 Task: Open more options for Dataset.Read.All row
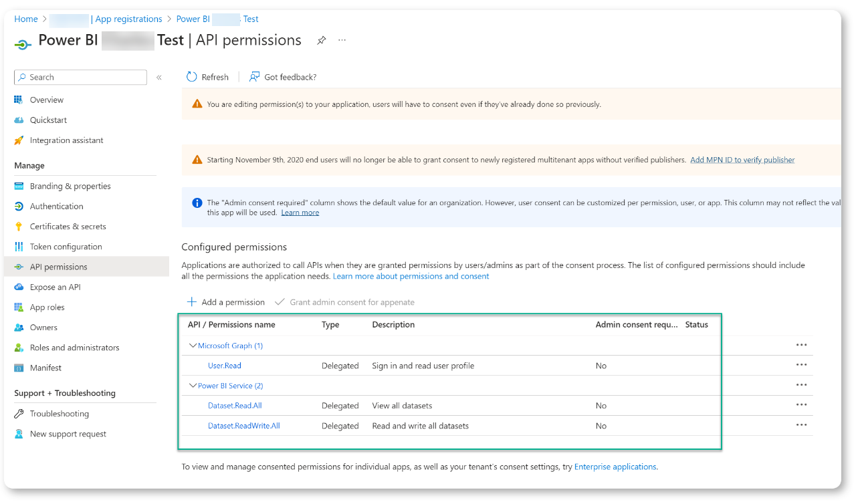pyautogui.click(x=801, y=406)
